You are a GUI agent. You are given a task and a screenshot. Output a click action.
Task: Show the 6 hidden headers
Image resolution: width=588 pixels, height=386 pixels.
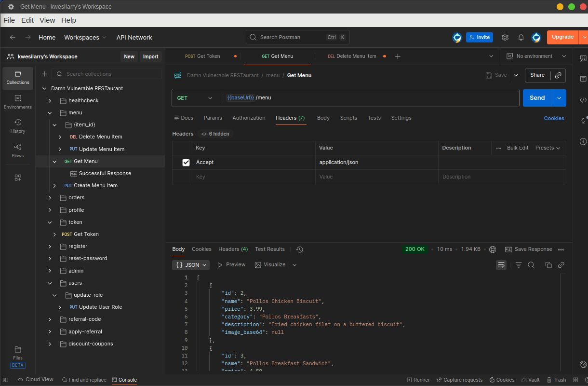215,134
